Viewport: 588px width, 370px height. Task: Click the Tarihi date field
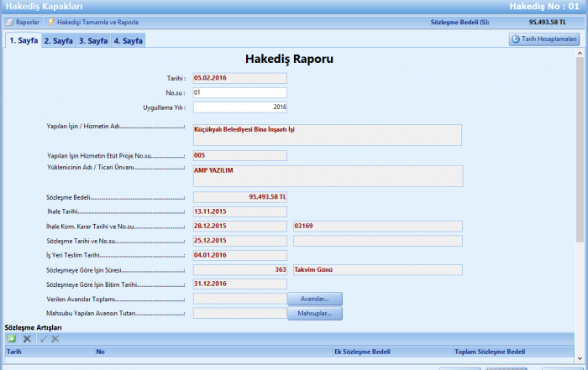[x=239, y=78]
